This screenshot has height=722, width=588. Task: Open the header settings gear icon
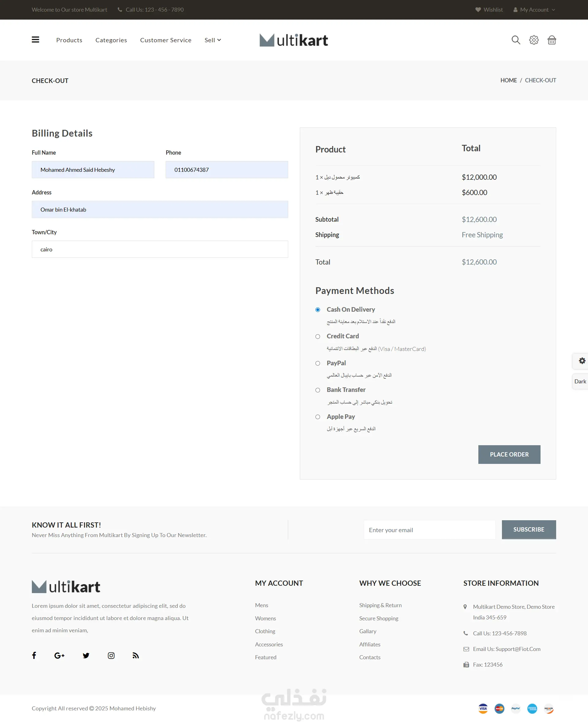coord(533,40)
